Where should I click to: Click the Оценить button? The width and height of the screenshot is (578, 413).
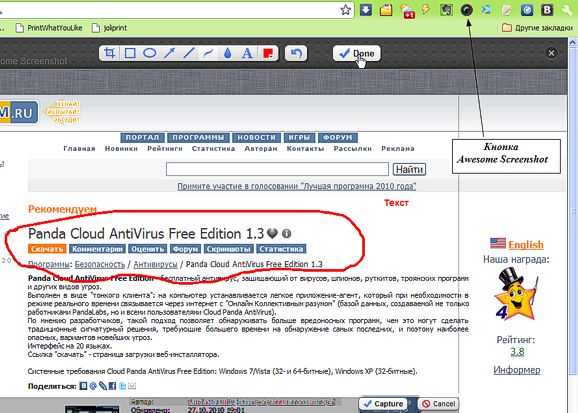[147, 249]
